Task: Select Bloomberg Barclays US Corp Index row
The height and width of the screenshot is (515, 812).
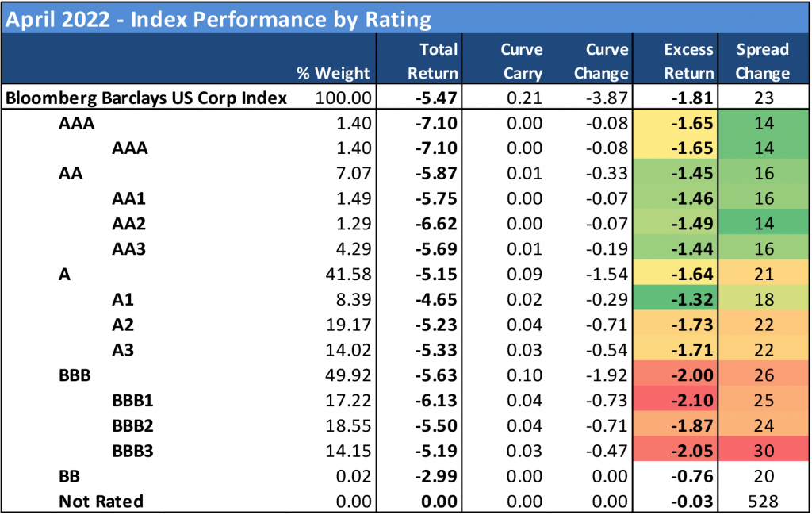Action: click(x=146, y=98)
